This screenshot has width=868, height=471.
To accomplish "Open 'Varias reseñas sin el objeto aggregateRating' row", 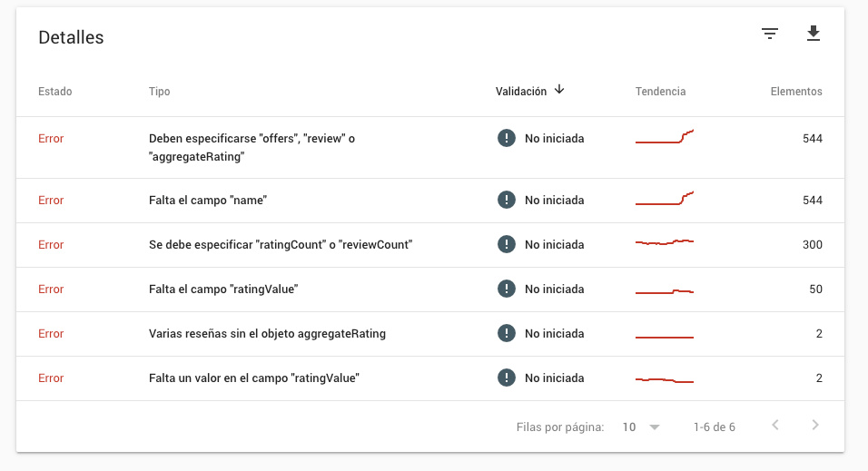I will point(430,334).
